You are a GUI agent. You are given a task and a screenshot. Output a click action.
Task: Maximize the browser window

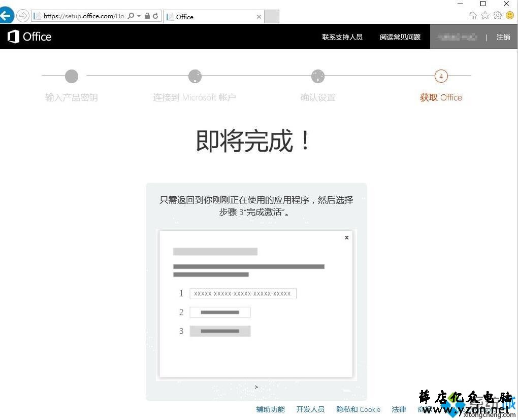[483, 4]
